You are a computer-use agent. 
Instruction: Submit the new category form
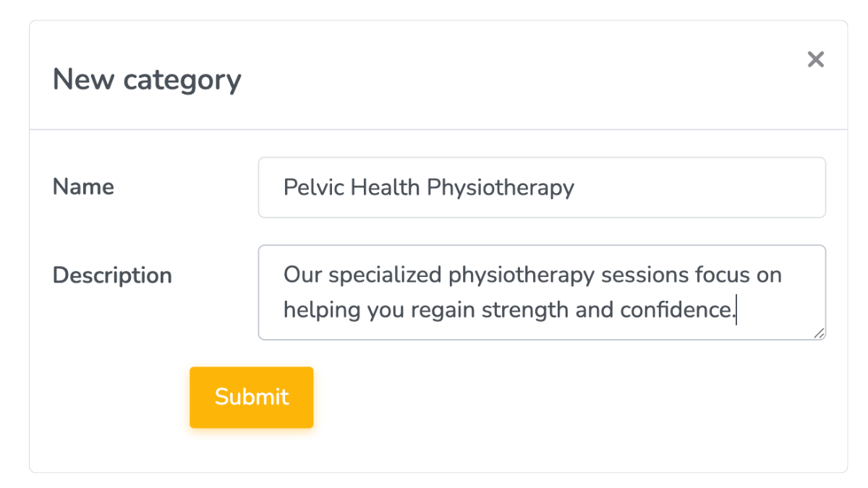(251, 397)
